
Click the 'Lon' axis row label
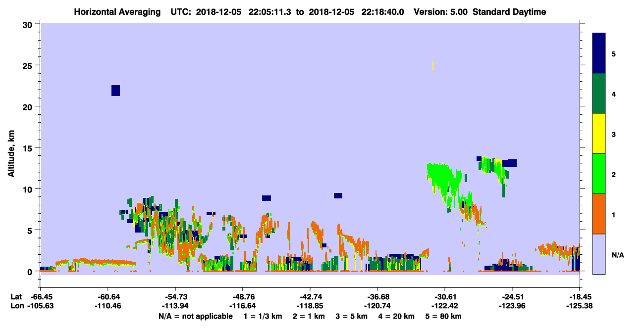16,306
